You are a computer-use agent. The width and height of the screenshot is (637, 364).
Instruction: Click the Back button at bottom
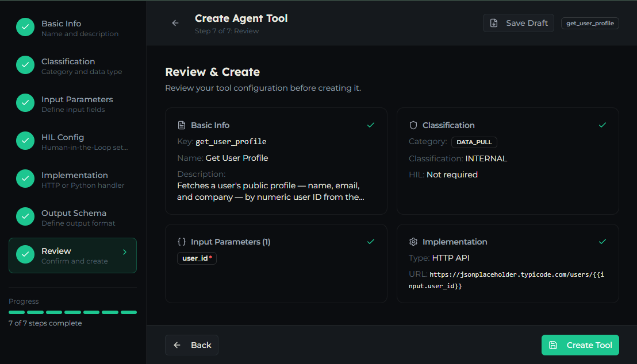[x=192, y=345]
